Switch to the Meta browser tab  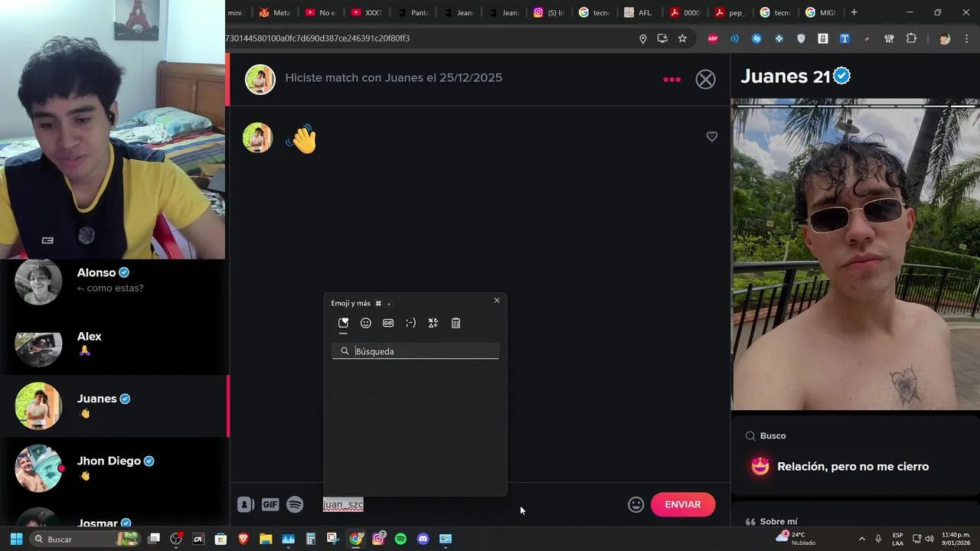[275, 12]
